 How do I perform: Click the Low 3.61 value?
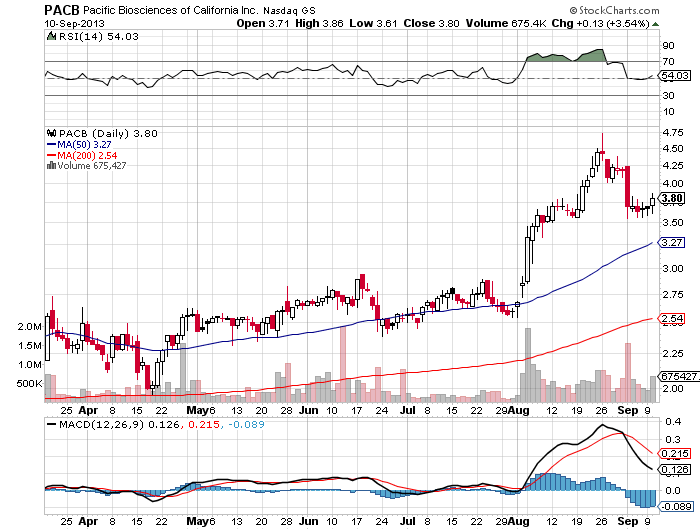373,24
